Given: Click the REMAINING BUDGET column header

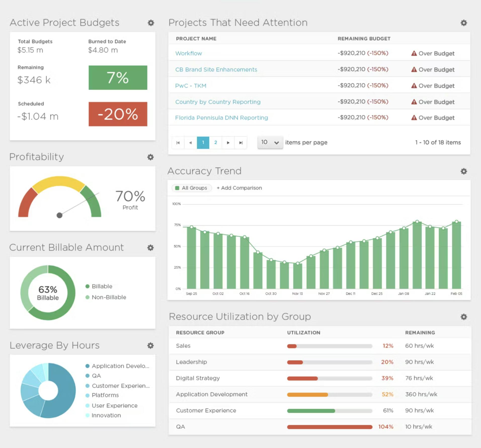Looking at the screenshot, I should click(x=364, y=39).
